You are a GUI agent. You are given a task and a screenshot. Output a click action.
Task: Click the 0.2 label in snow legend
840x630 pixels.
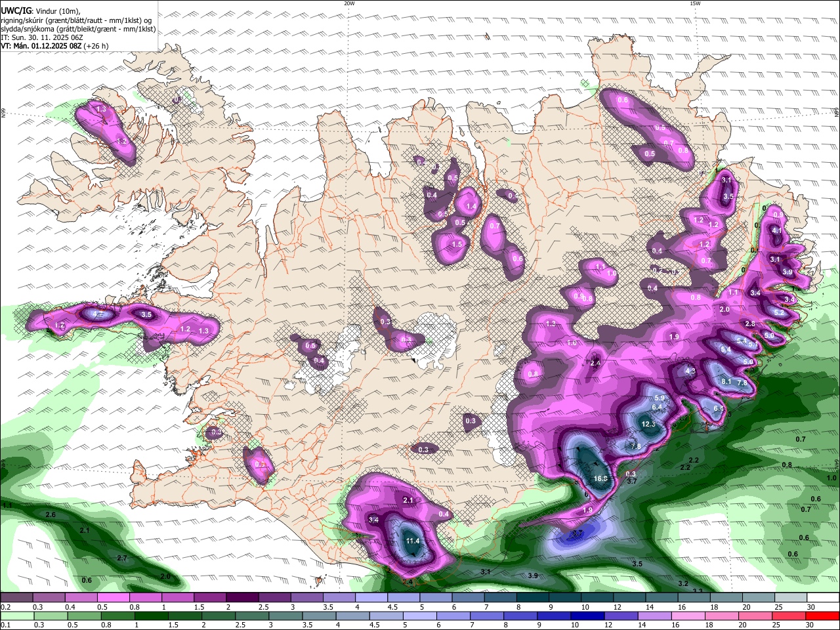coord(5,607)
